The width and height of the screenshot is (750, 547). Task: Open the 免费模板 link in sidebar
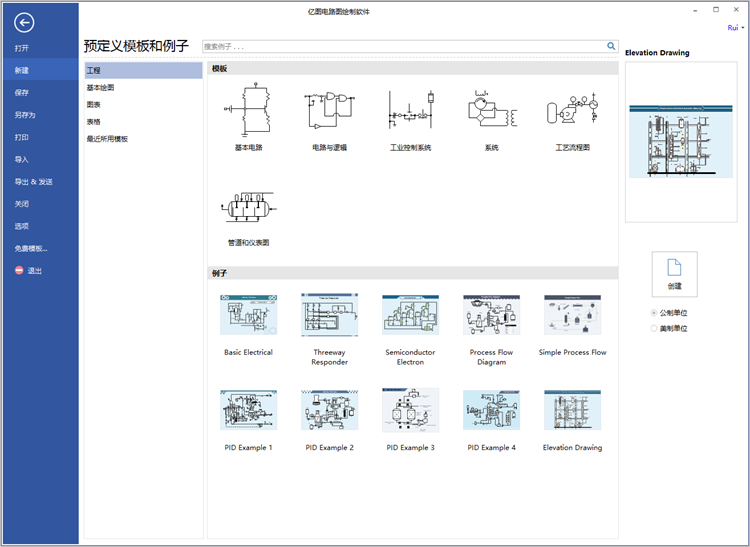coord(31,249)
